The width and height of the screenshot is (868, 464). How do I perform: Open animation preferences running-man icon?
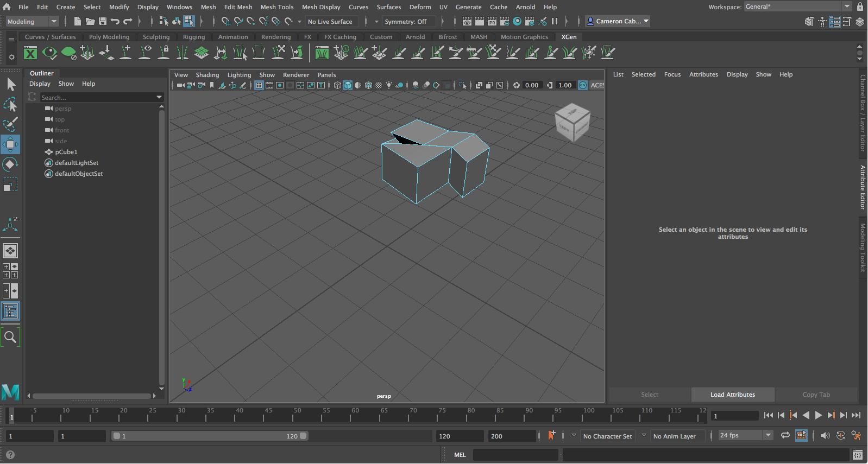pyautogui.click(x=857, y=435)
